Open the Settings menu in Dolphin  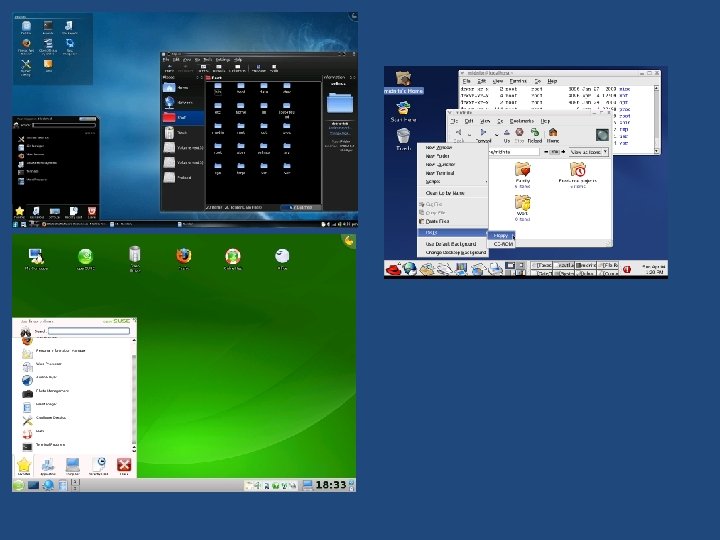[x=223, y=60]
